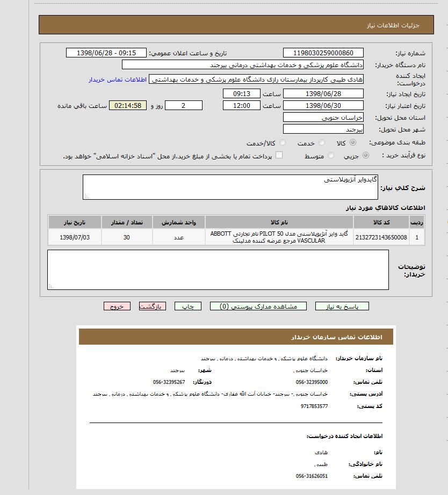Select the جزیی purchase type radio

(366, 156)
